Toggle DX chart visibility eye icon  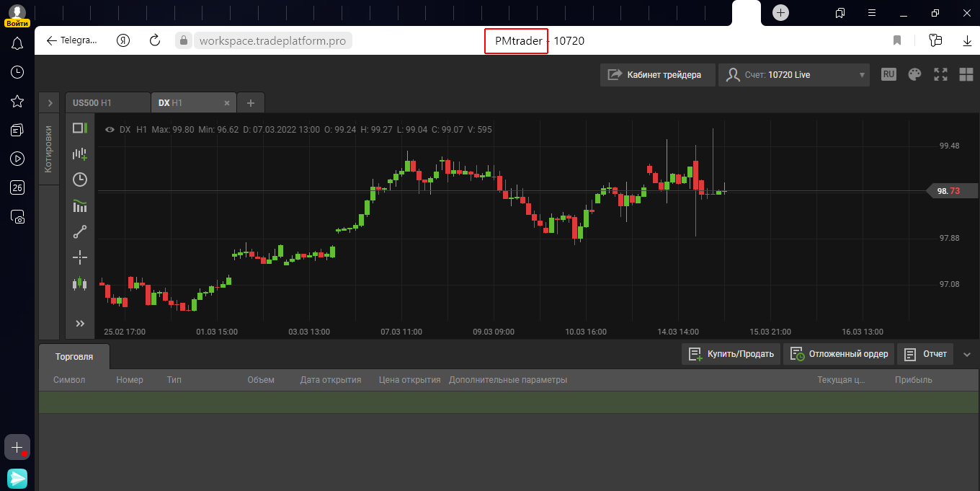point(110,130)
